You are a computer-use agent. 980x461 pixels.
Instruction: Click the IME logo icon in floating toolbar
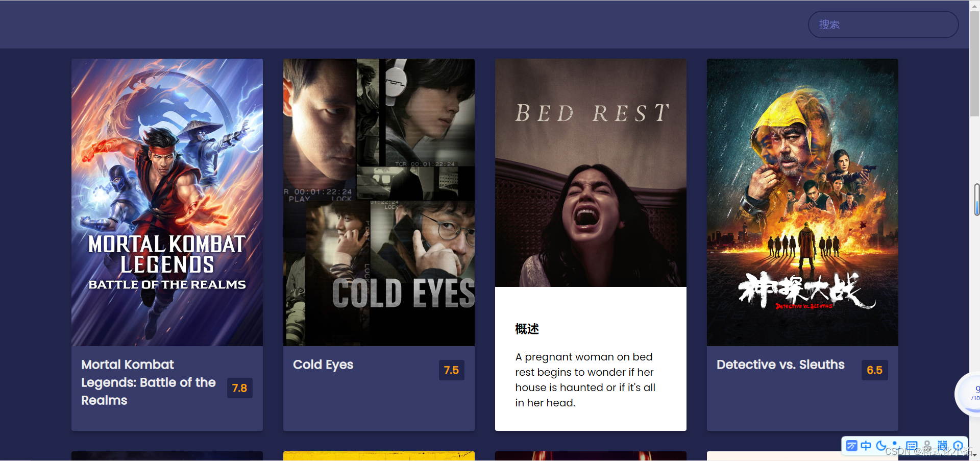852,446
